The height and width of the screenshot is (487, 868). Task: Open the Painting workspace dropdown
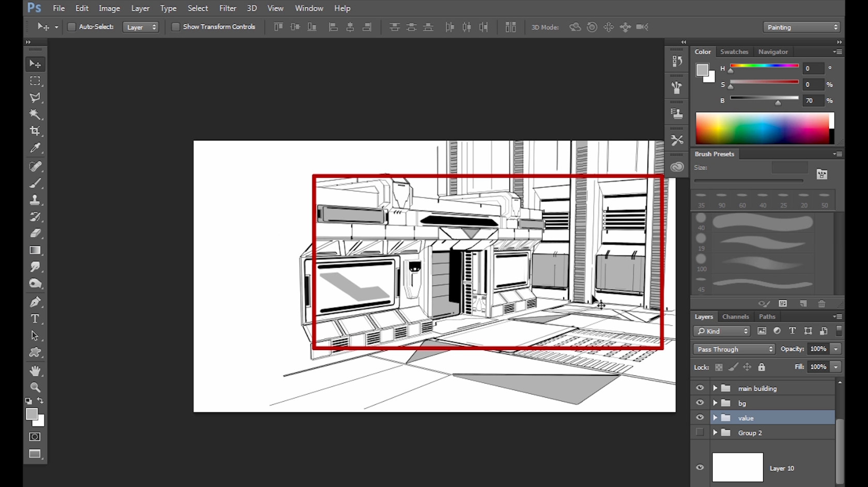(801, 27)
